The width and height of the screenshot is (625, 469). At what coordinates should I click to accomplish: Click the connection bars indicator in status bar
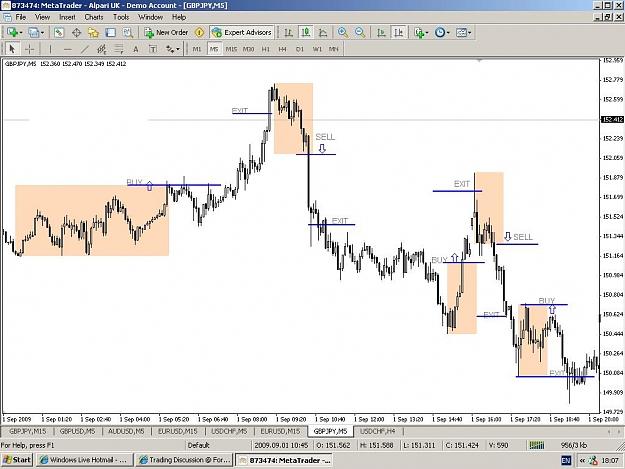click(x=536, y=445)
